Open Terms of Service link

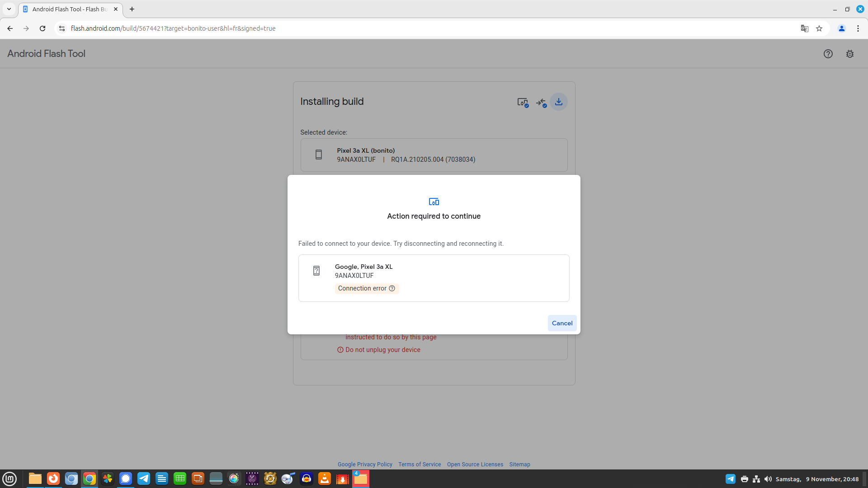(x=420, y=465)
